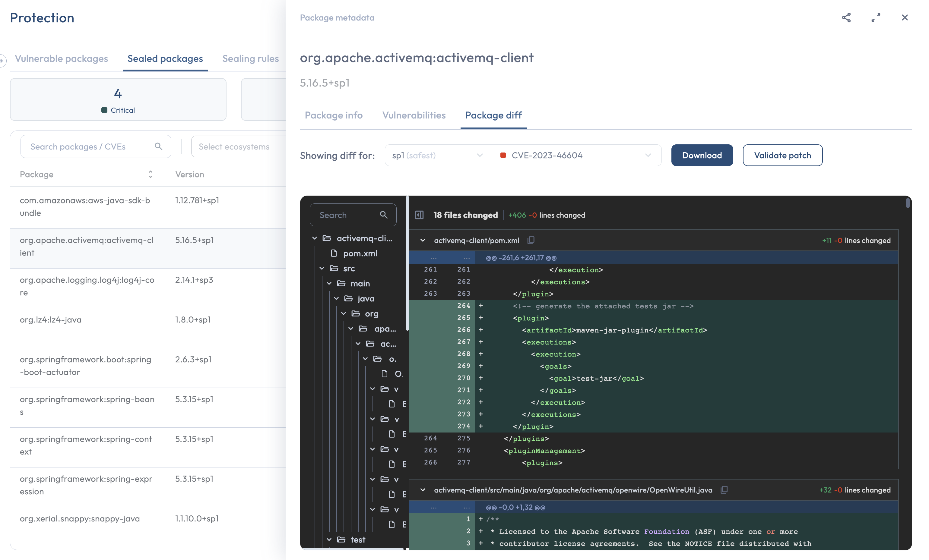This screenshot has height=560, width=929.
Task: Select the Package diff tab
Action: 493,115
